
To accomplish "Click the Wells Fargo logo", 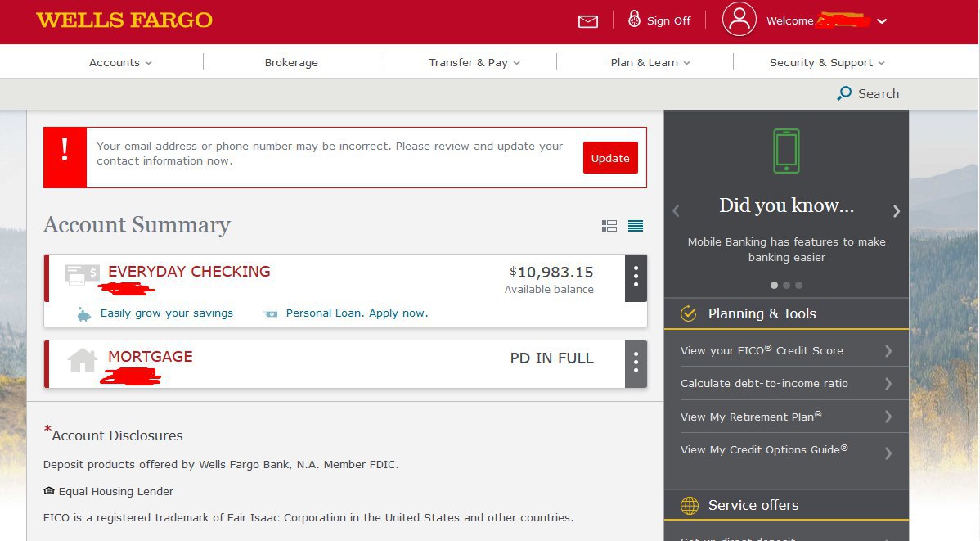I will pos(124,20).
